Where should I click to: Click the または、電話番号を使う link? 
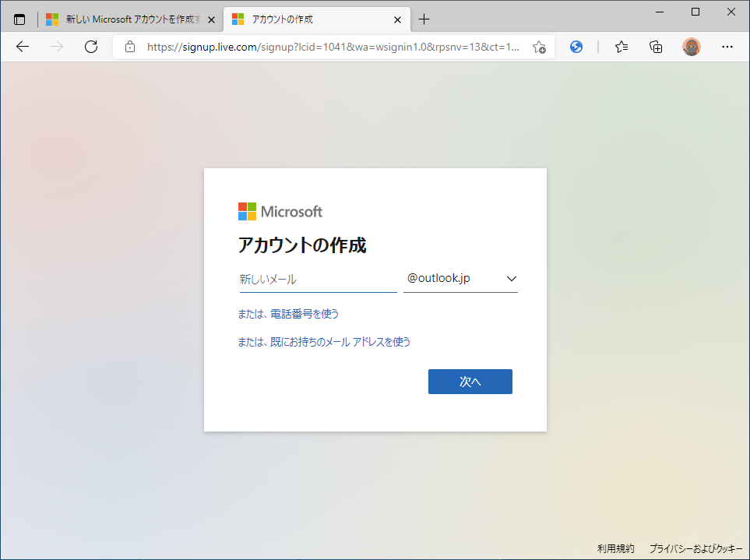[288, 314]
